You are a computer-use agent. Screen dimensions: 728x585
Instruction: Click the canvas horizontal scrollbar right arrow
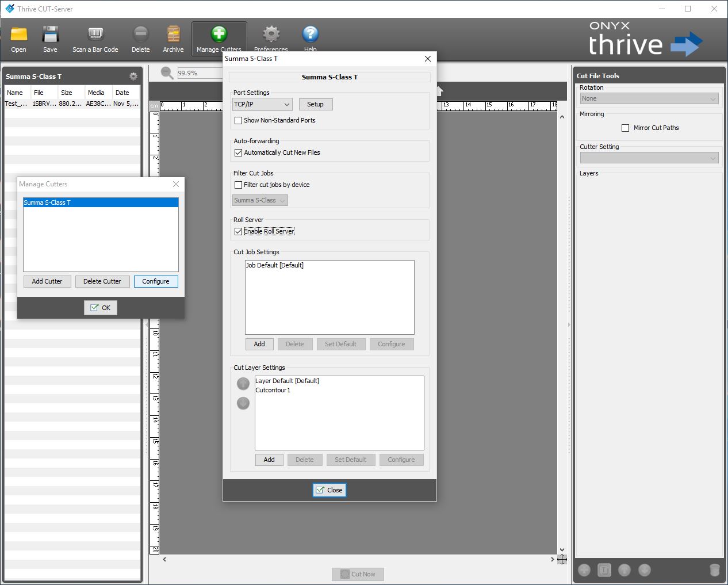[x=552, y=559]
